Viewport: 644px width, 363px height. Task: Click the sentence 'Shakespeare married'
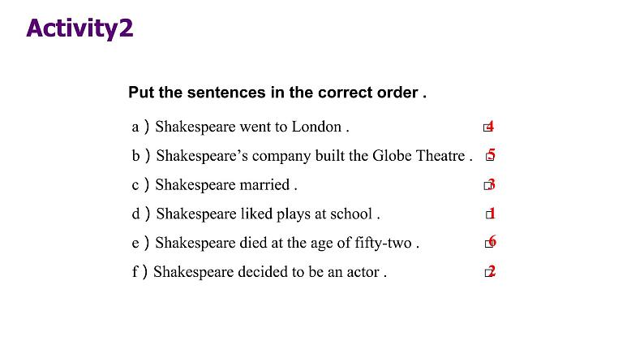(x=226, y=185)
